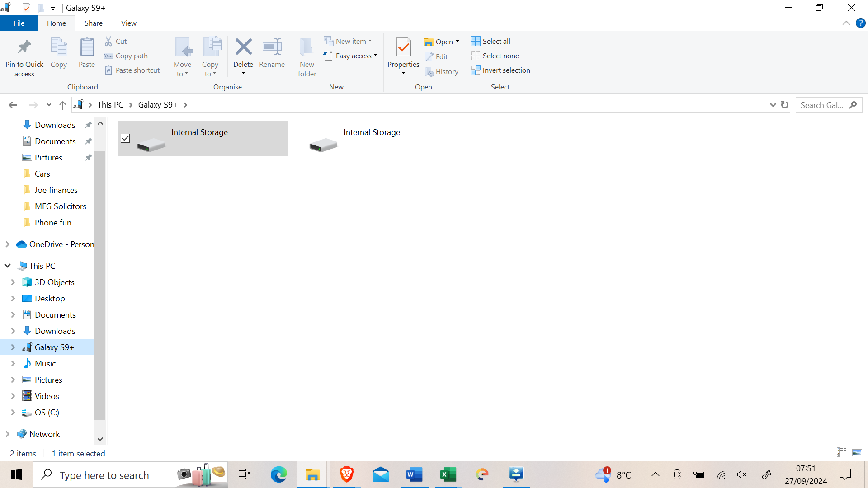The width and height of the screenshot is (868, 488).
Task: Switch to the View ribbon tab
Action: pyautogui.click(x=129, y=23)
